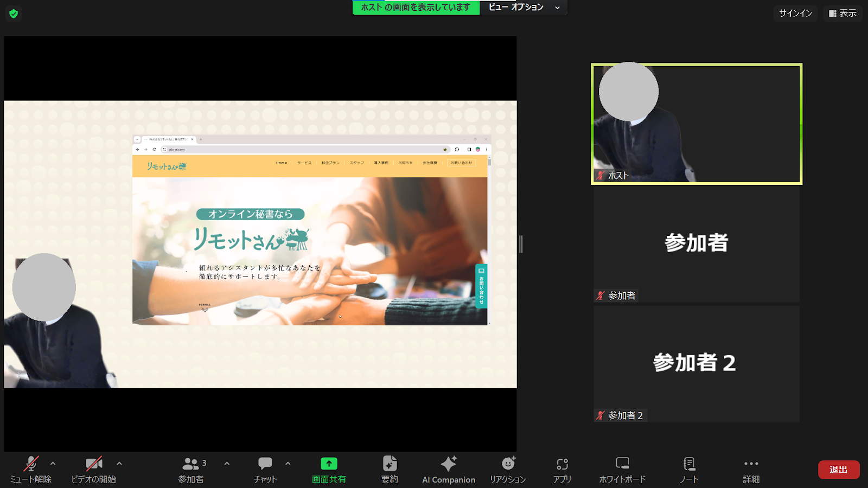The width and height of the screenshot is (868, 488).
Task: Select the 参加者 2 participant tile
Action: click(697, 363)
